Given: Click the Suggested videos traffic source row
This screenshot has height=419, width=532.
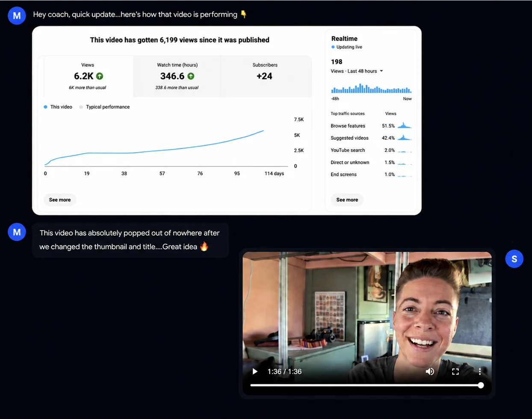Looking at the screenshot, I should [x=371, y=138].
